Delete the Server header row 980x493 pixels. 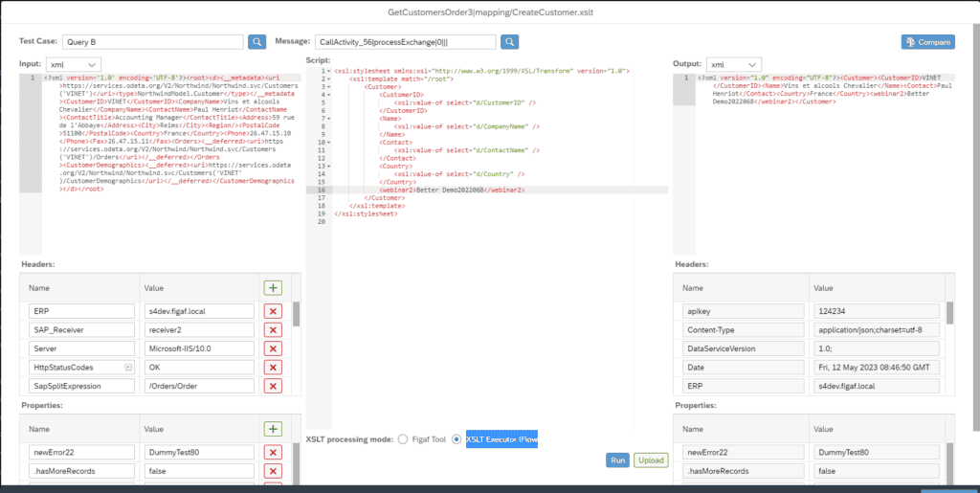pos(273,348)
